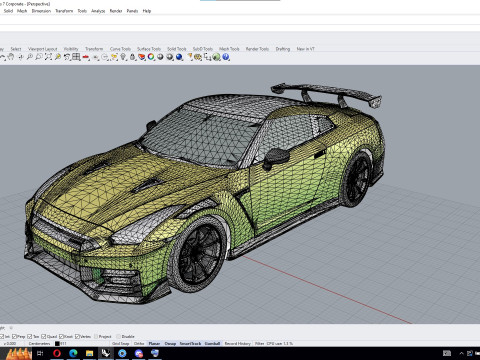The height and width of the screenshot is (360, 480).
Task: Open the Transform menu in menu bar
Action: 64,11
